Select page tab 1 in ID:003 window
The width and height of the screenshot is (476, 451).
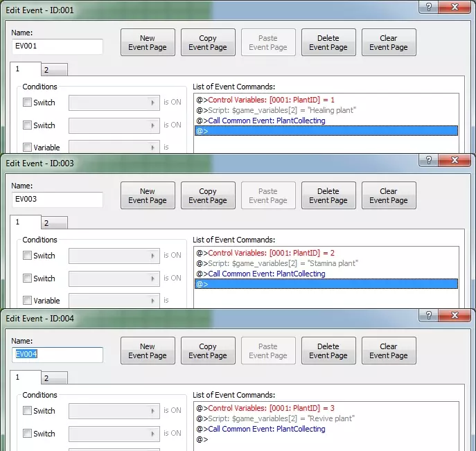26,222
